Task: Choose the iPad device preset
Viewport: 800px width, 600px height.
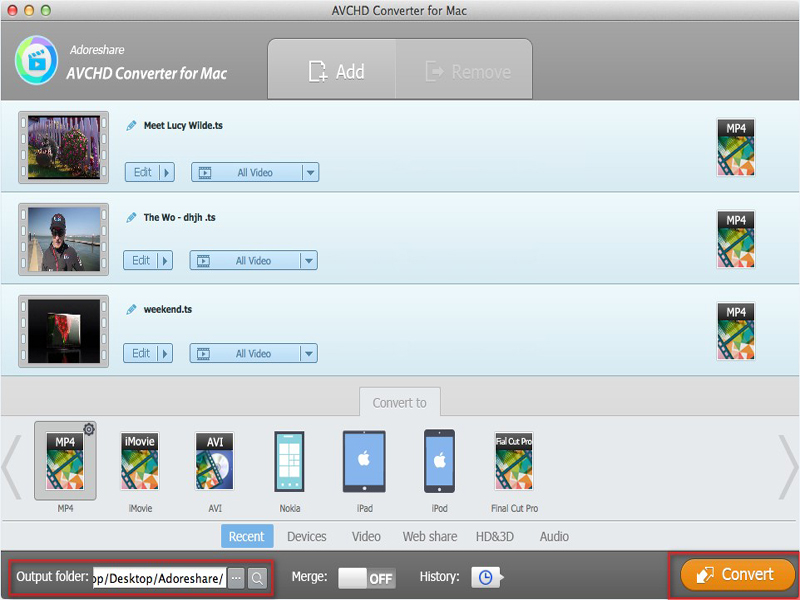Action: 364,461
